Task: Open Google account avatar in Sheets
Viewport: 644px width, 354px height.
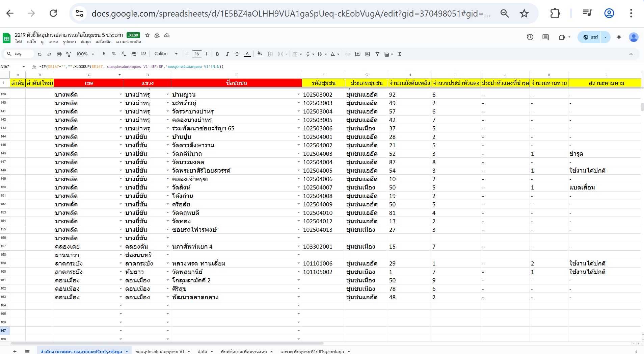Action: [x=634, y=37]
